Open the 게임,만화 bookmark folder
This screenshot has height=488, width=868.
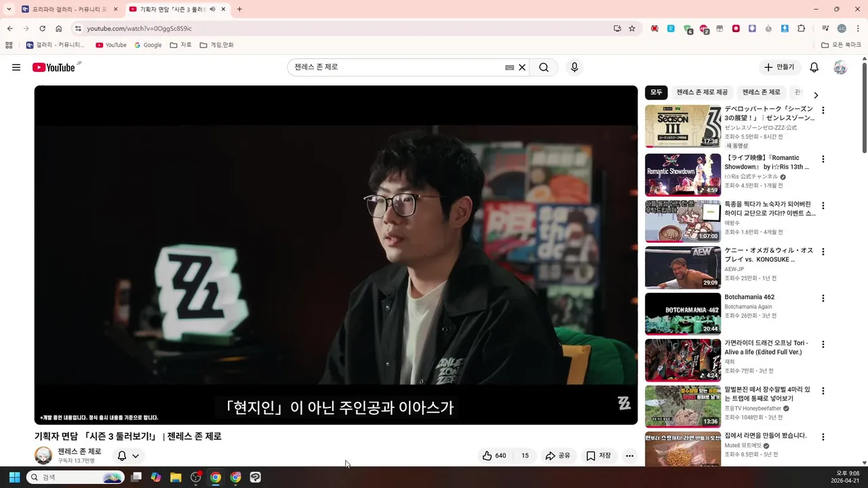click(x=216, y=45)
